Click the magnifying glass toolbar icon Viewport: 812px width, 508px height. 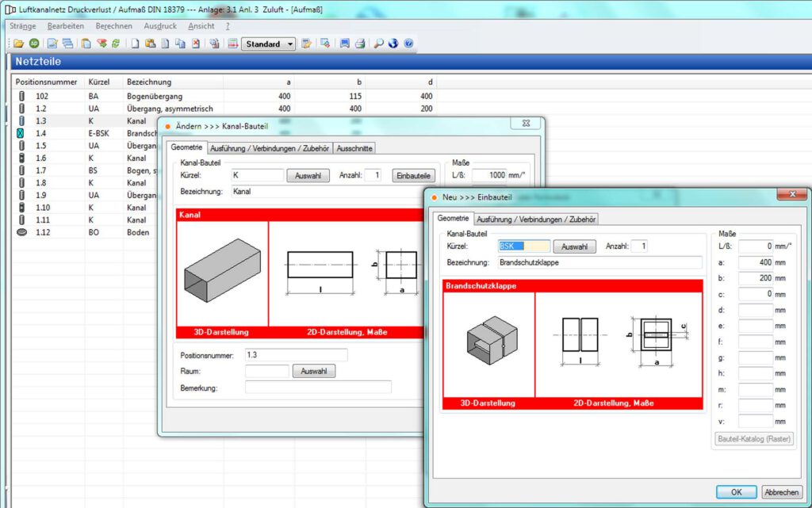tap(378, 44)
